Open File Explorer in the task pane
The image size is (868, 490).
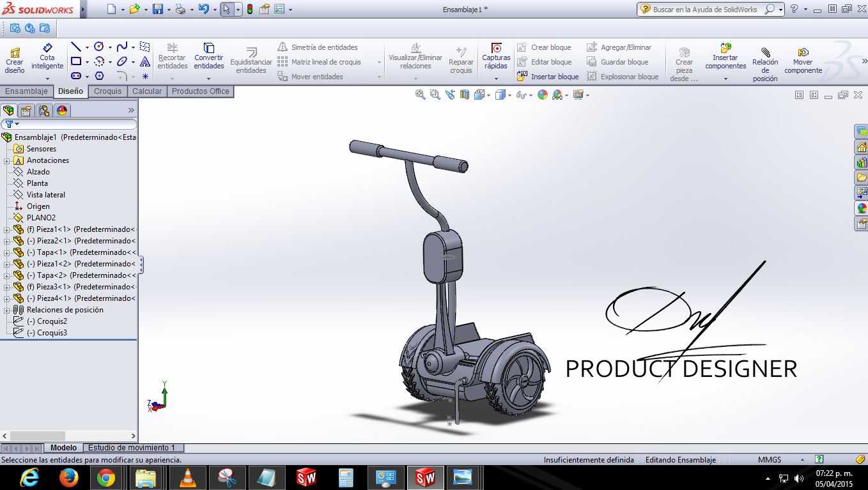pos(862,178)
